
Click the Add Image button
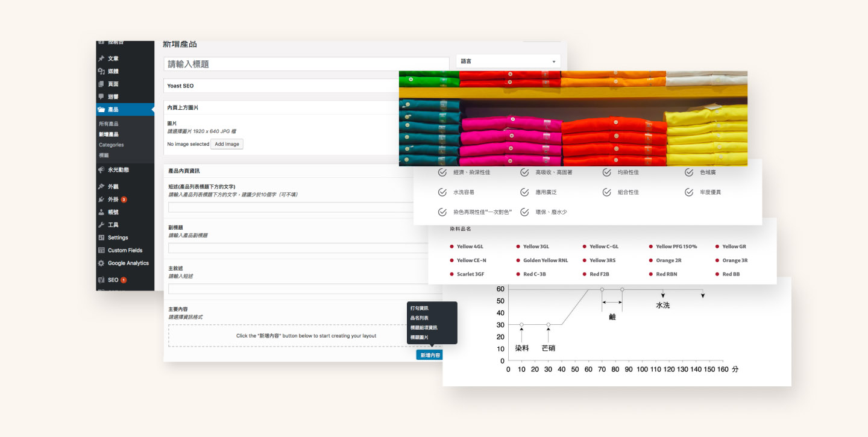pyautogui.click(x=227, y=144)
